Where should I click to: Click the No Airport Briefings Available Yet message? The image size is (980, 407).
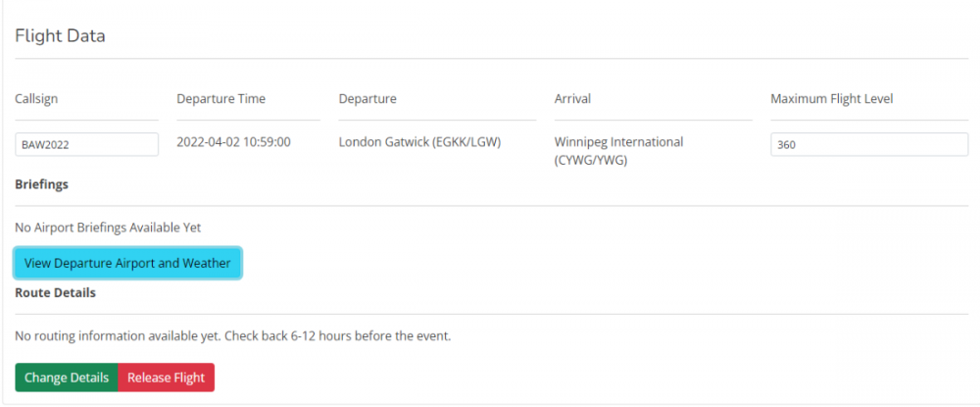(x=108, y=228)
